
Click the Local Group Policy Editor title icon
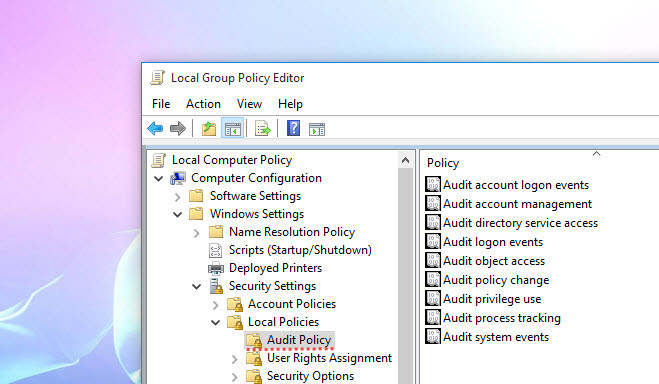[158, 78]
